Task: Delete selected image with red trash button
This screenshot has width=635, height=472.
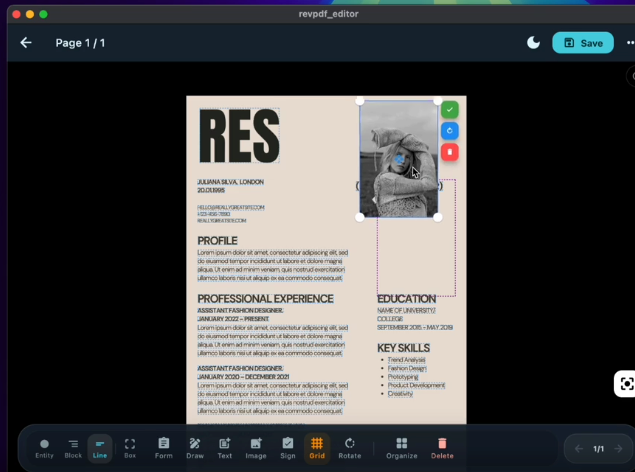Action: click(449, 152)
